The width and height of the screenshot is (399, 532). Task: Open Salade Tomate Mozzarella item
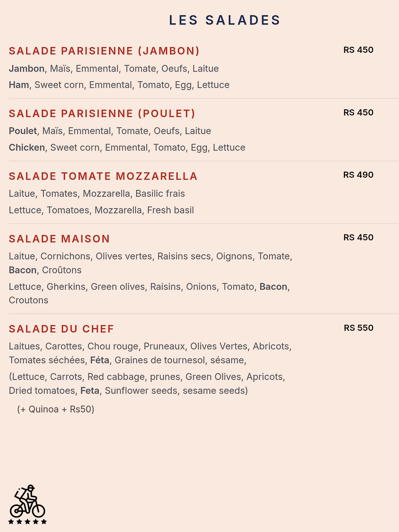tap(103, 176)
